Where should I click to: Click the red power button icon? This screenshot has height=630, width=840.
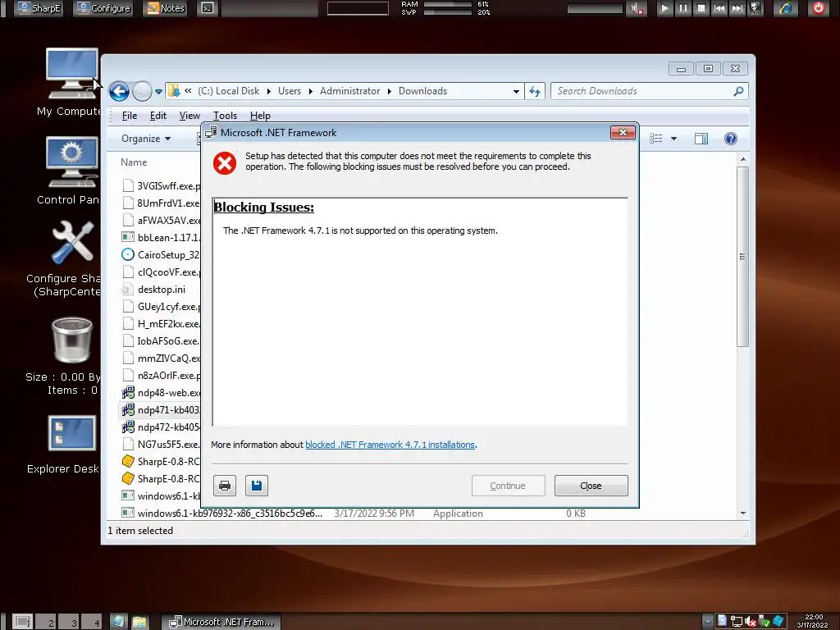819,8
